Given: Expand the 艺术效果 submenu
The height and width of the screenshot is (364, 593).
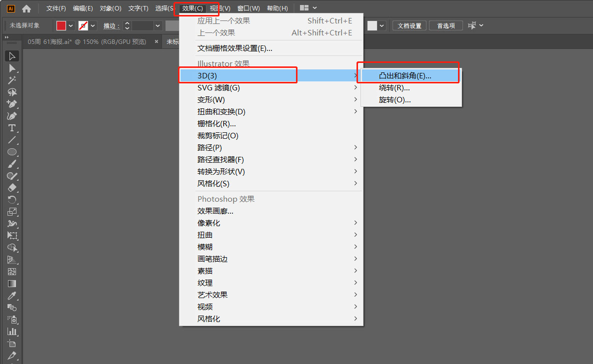Looking at the screenshot, I should coord(271,295).
